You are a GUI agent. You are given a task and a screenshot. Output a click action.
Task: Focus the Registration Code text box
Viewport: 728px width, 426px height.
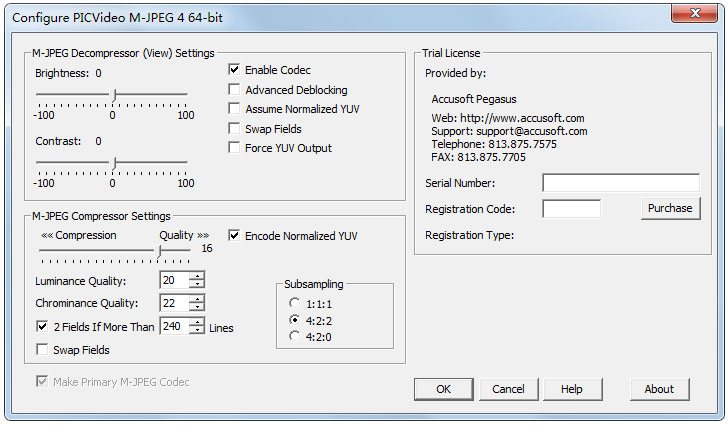tap(571, 209)
